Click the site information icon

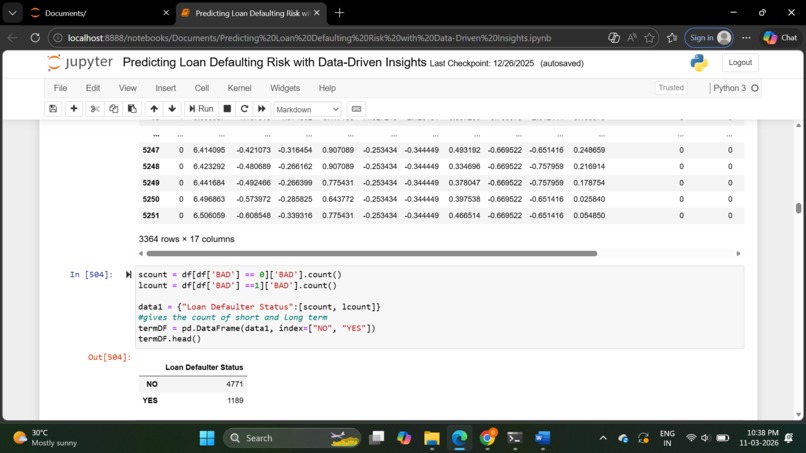[58, 38]
